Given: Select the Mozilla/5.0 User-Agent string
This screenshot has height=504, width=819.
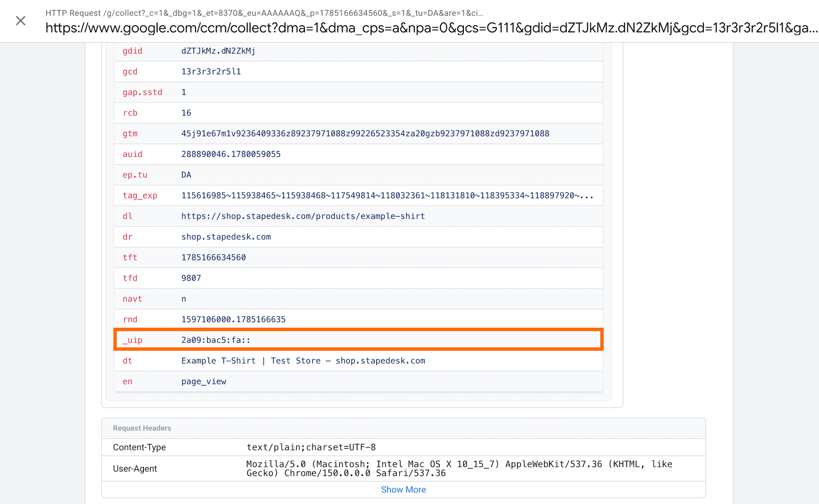Looking at the screenshot, I should tap(459, 468).
